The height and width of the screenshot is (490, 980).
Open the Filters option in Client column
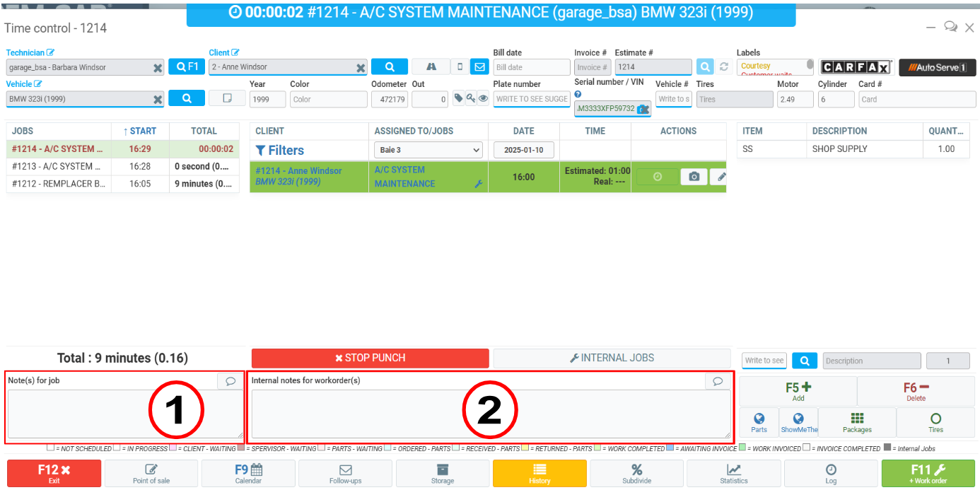click(280, 150)
